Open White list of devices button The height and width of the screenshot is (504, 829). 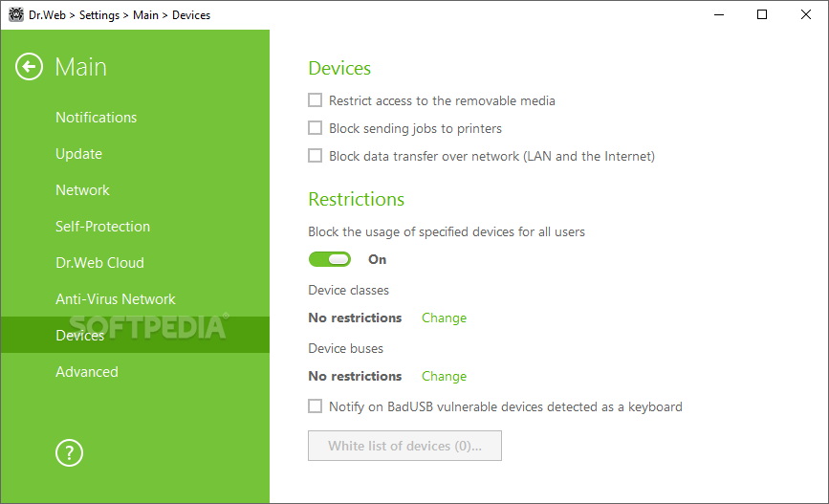tap(405, 446)
